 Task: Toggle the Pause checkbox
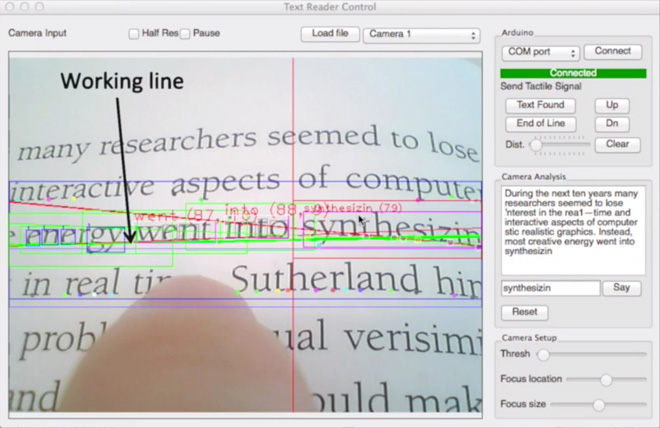186,34
